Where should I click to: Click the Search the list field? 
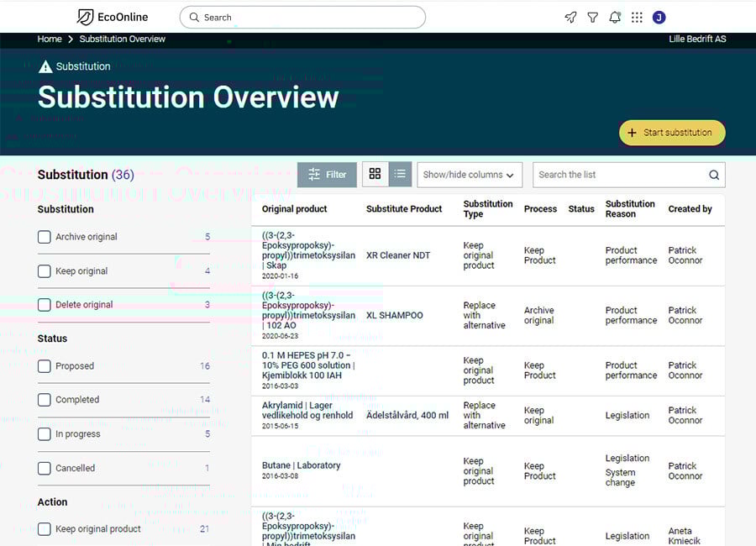coord(628,175)
